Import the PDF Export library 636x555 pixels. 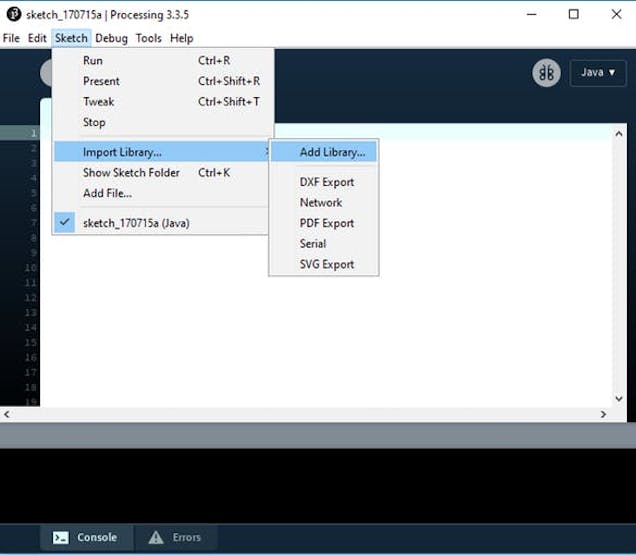(324, 223)
